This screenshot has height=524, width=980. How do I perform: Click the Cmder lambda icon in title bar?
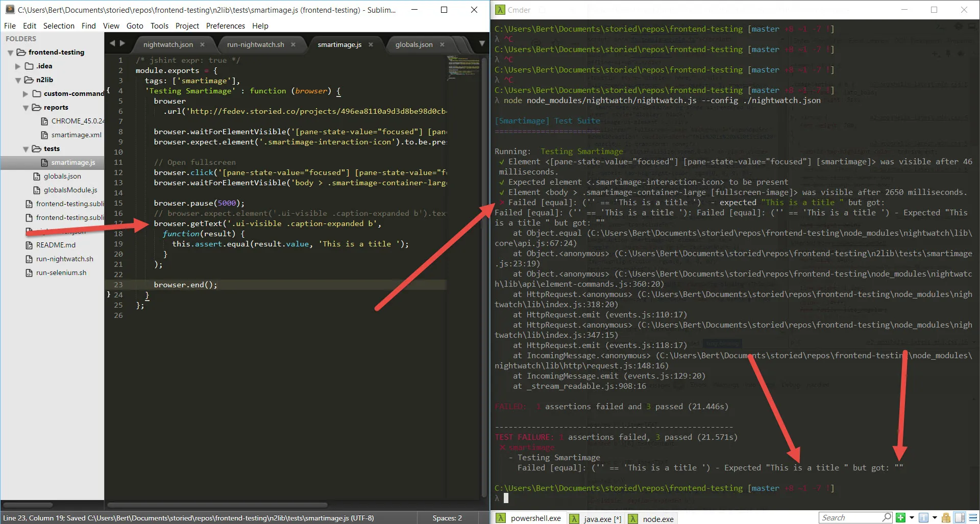[x=500, y=10]
